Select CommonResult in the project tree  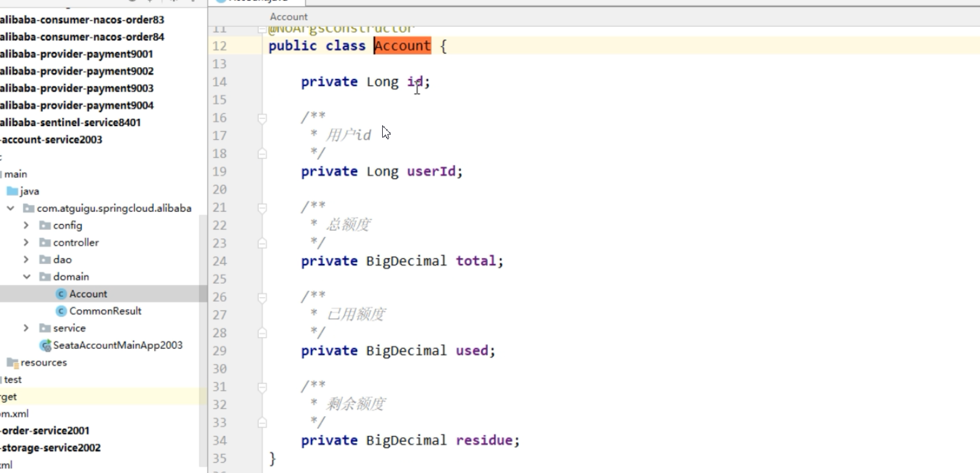point(106,311)
